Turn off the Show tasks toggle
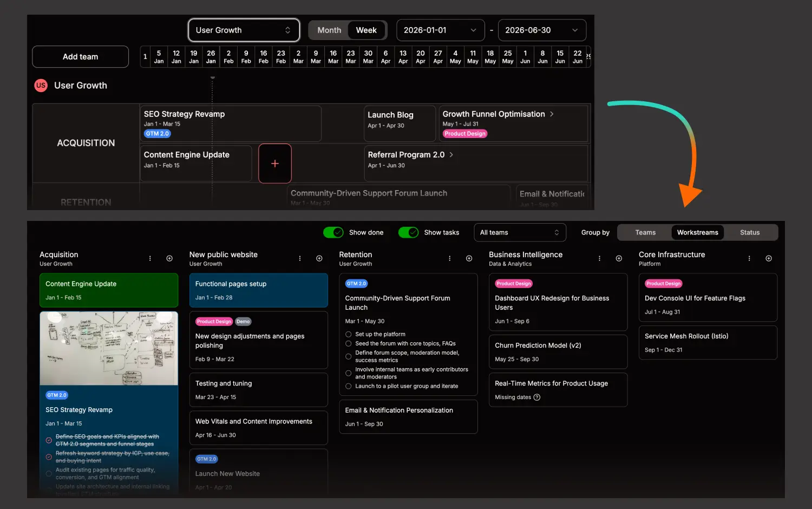812x509 pixels. [408, 232]
